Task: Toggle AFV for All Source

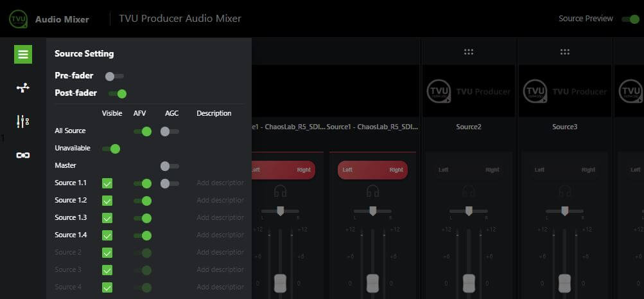Action: pos(143,132)
